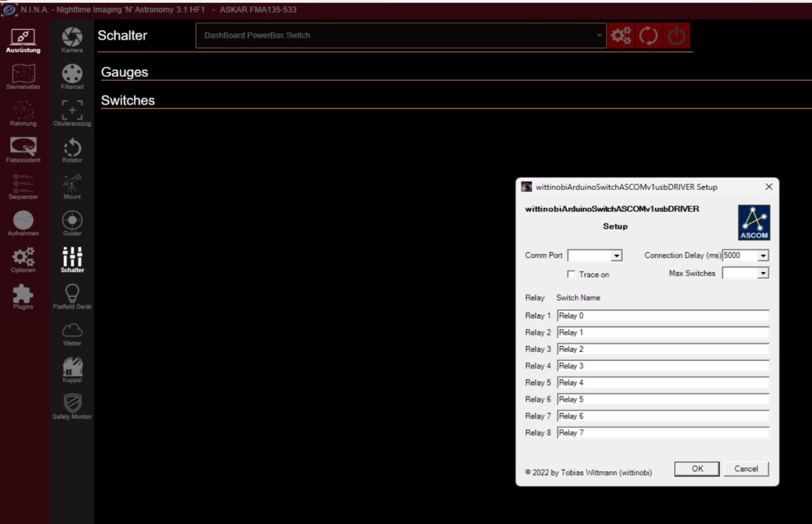Edit the Relay 8 switch name field
This screenshot has height=524, width=812.
click(663, 433)
